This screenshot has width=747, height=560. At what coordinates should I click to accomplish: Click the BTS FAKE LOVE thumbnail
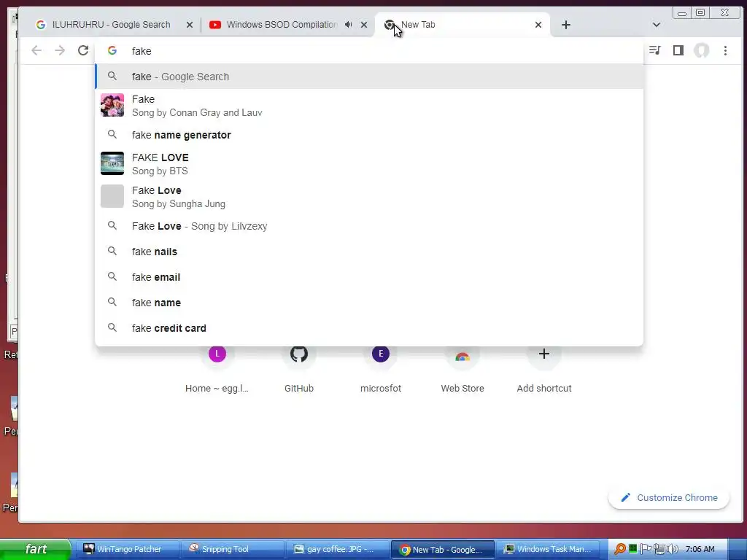(x=112, y=163)
